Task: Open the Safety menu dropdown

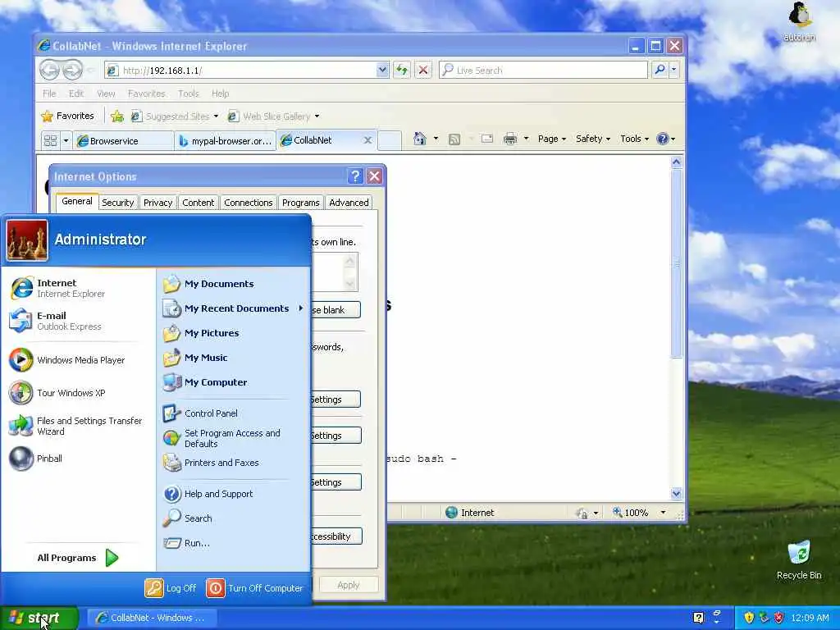Action: (x=592, y=139)
